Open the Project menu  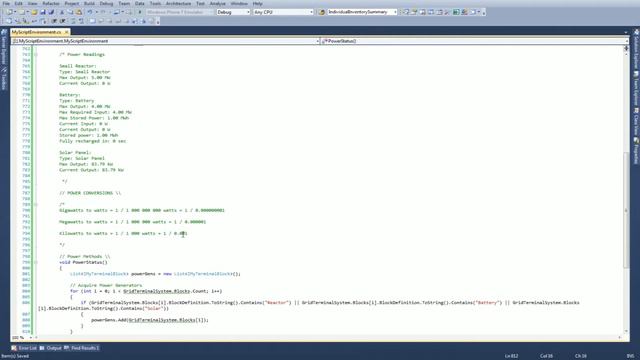tap(72, 3)
